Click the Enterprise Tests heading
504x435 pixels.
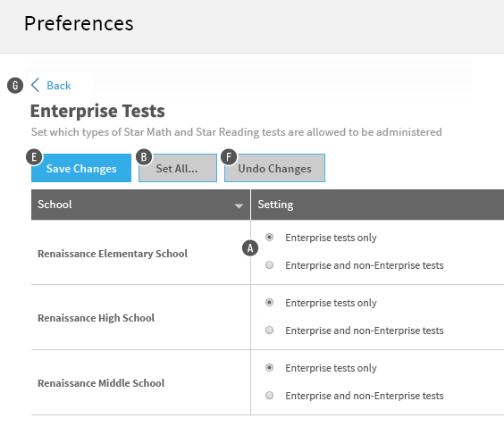click(x=97, y=111)
